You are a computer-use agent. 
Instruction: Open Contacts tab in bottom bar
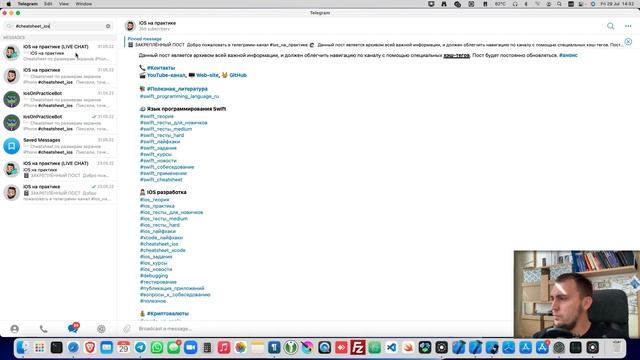click(x=15, y=329)
